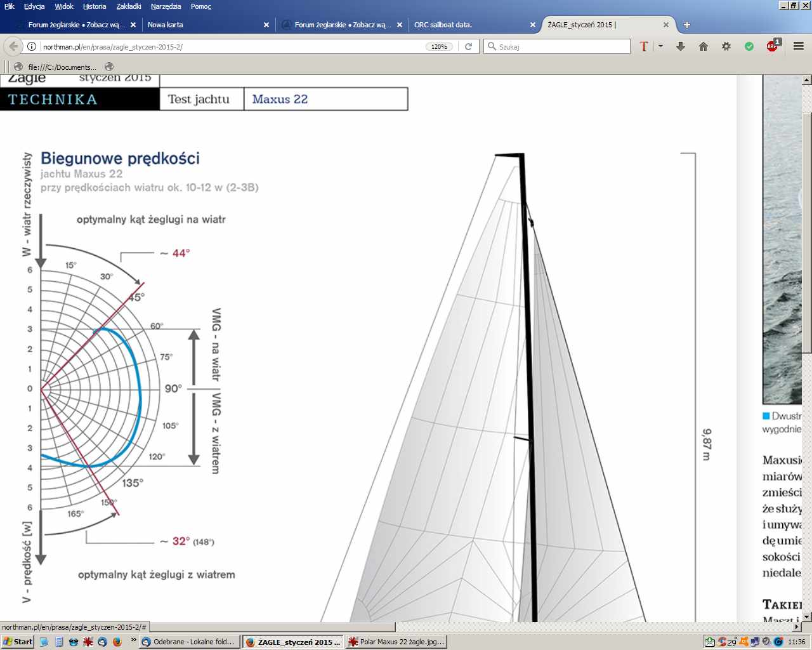
Task: Click the 120% zoom level indicator
Action: pyautogui.click(x=439, y=46)
